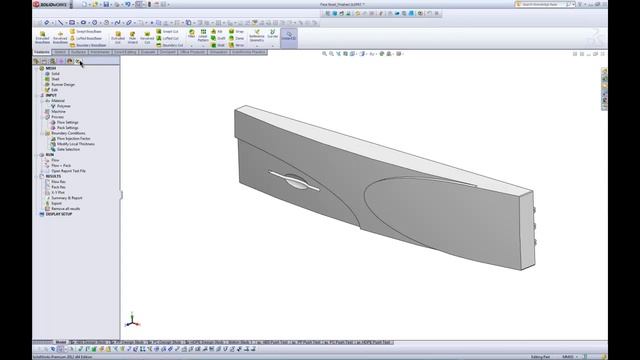
Task: Select the Extruded Cut tool
Action: click(118, 37)
